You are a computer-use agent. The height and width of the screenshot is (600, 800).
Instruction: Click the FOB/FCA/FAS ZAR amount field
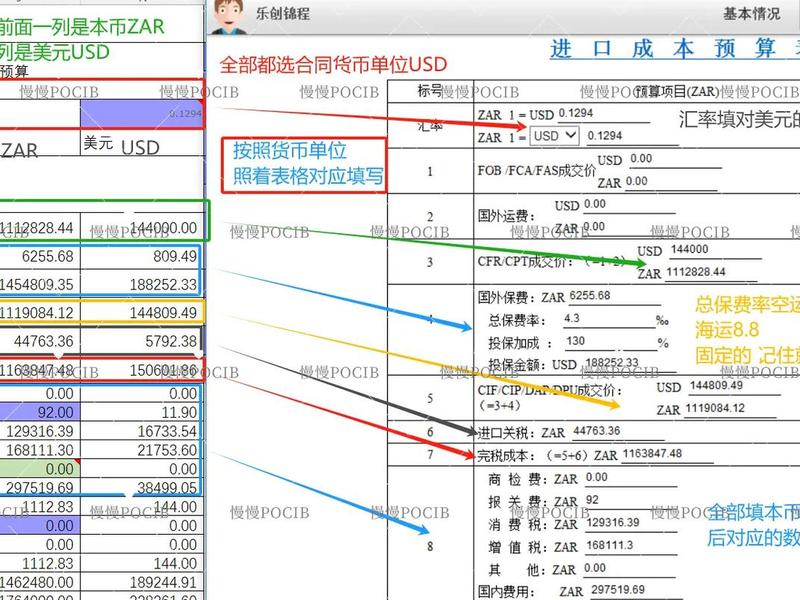point(671,182)
